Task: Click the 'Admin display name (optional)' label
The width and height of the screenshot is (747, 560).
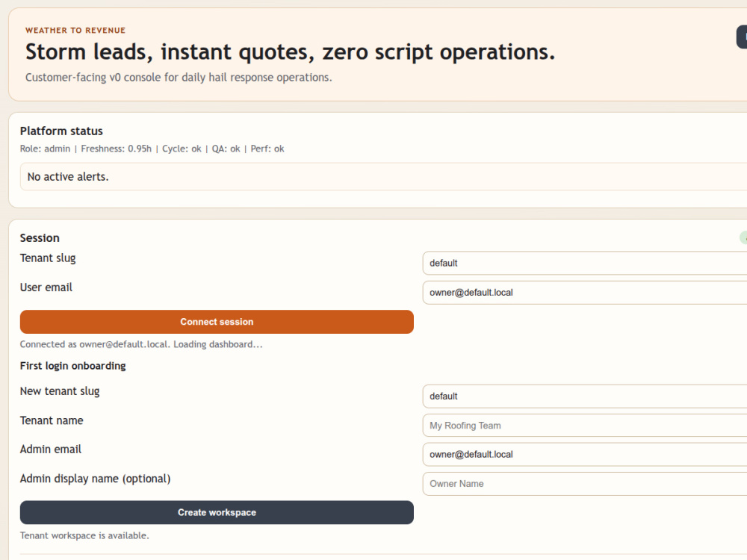Action: [96, 479]
